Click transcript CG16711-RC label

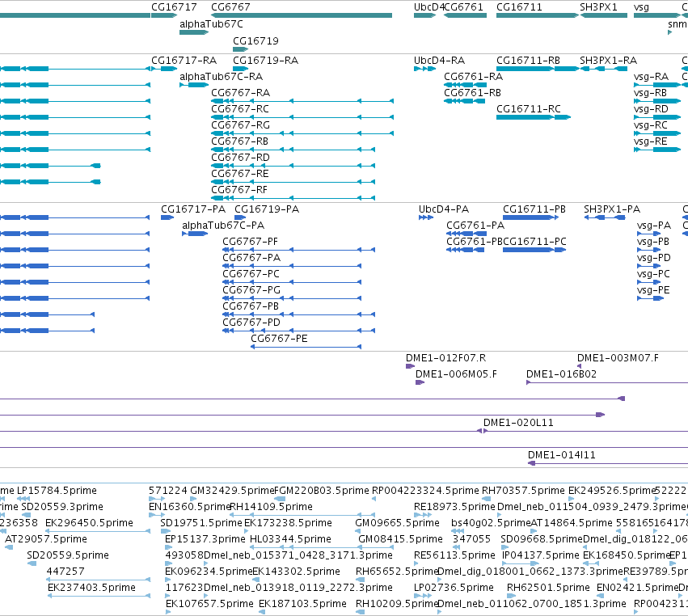tap(528, 109)
